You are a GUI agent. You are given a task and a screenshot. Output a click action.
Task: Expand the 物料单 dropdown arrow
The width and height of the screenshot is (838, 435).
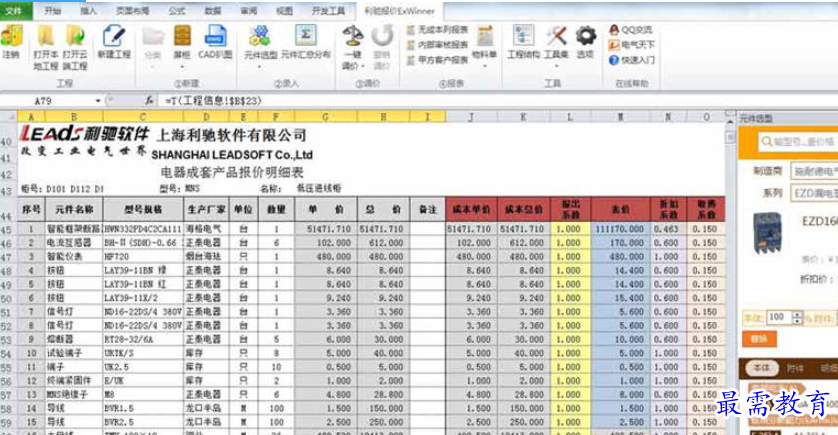click(x=485, y=67)
